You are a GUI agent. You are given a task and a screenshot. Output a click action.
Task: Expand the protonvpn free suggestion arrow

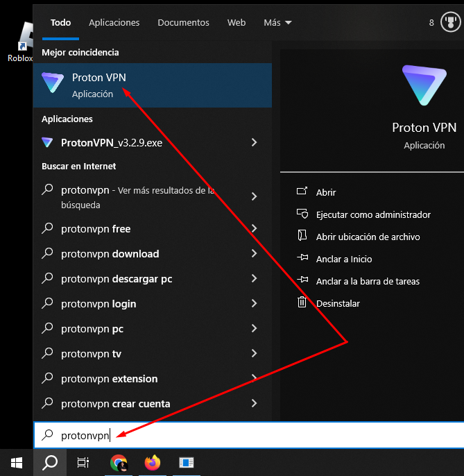pos(255,228)
